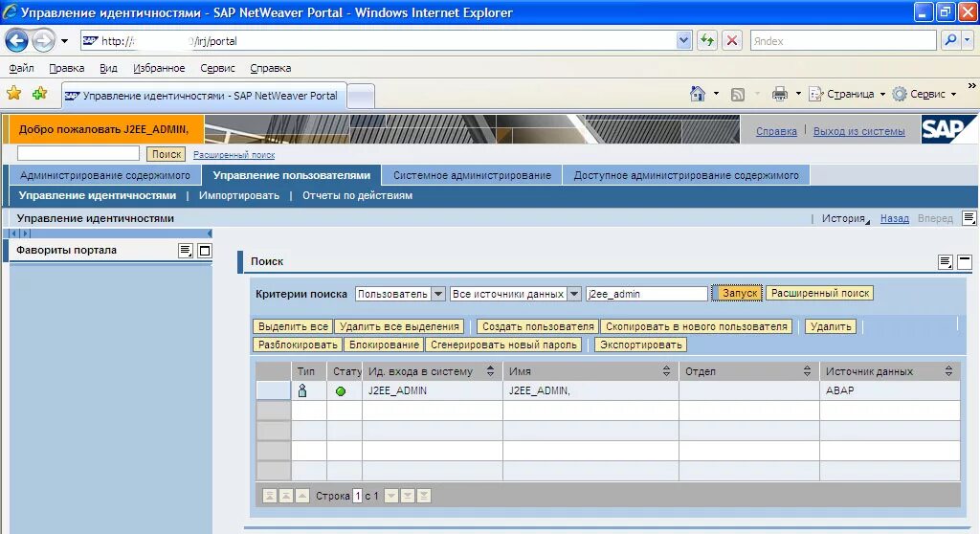980x534 pixels.
Task: Open the Правка menu
Action: click(66, 68)
